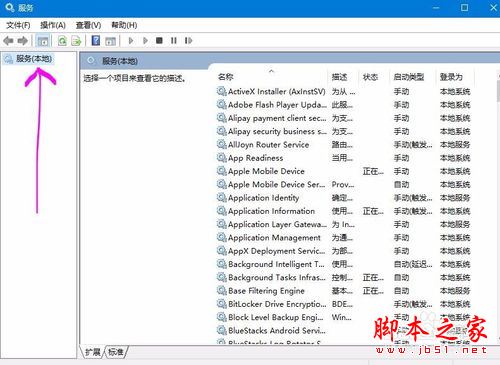Select BitLocker Drive Encryptio... service
The height and width of the screenshot is (365, 500).
pyautogui.click(x=277, y=304)
